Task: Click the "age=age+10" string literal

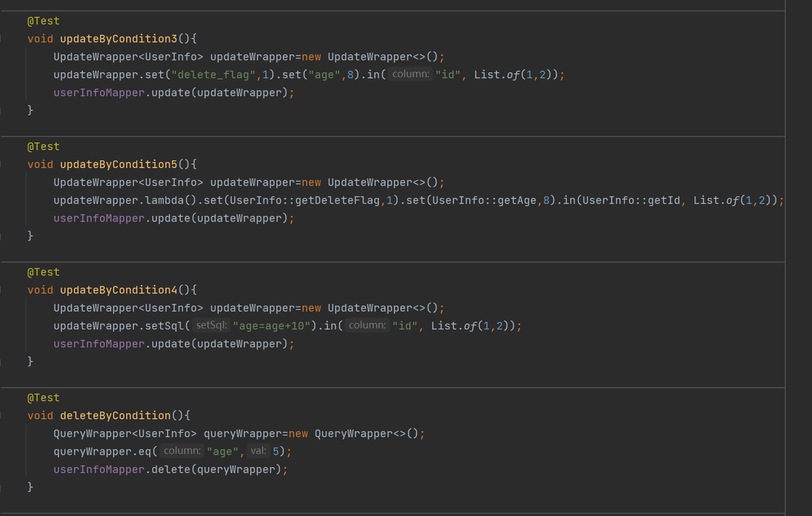Action: pyautogui.click(x=272, y=326)
